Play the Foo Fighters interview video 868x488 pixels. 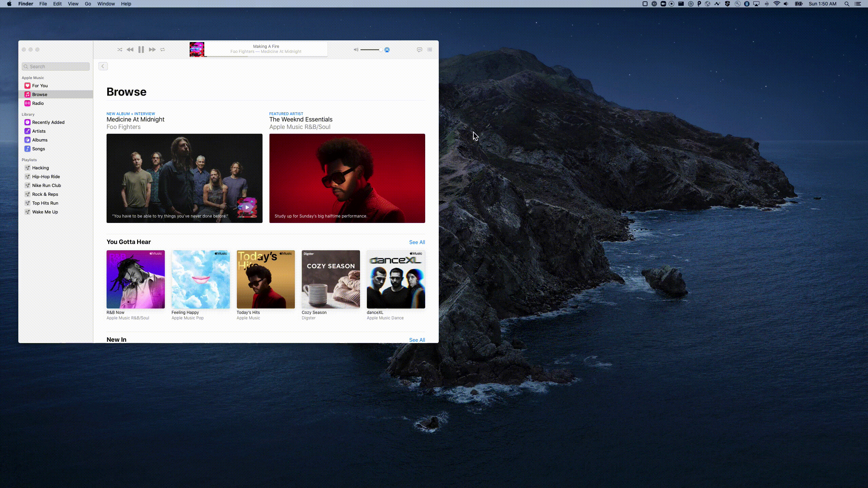pos(247,207)
